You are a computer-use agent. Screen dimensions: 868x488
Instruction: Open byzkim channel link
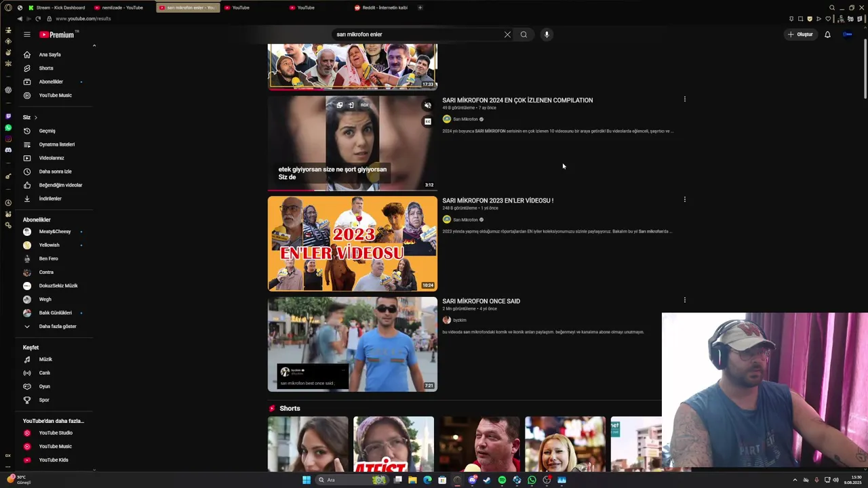[x=459, y=320]
